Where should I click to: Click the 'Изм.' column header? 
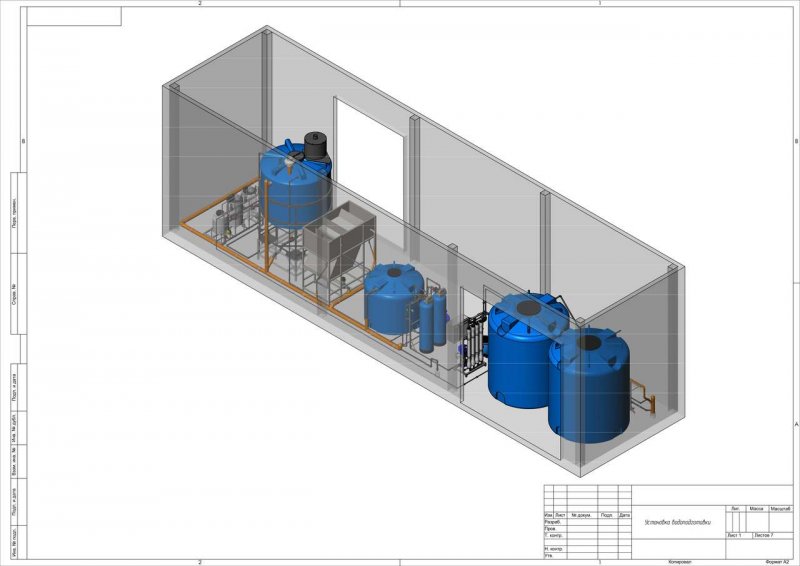click(x=549, y=515)
